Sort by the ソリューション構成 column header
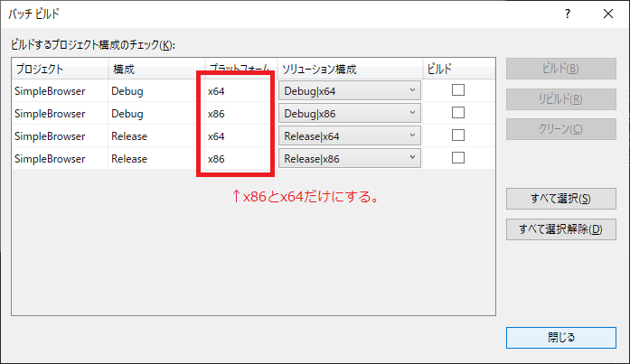Viewport: 630px width, 364px height. [350, 69]
